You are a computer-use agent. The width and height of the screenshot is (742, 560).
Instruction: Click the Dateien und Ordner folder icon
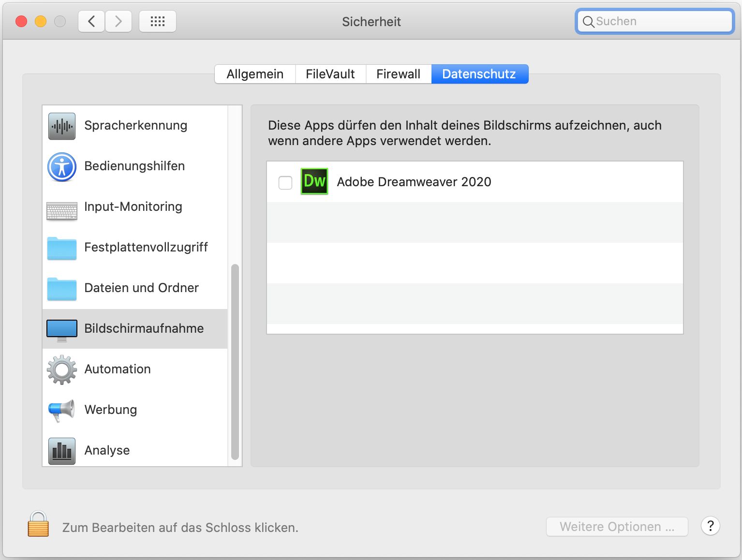tap(62, 289)
